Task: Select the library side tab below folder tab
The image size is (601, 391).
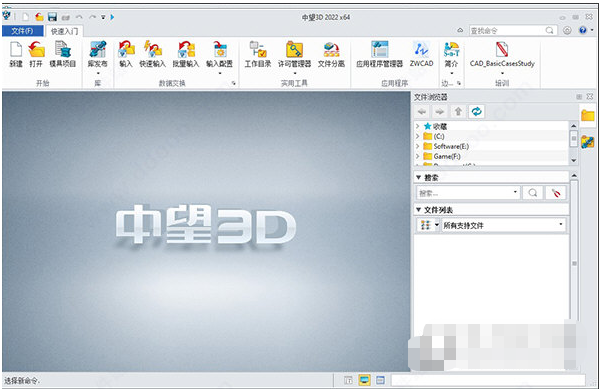Action: (588, 142)
